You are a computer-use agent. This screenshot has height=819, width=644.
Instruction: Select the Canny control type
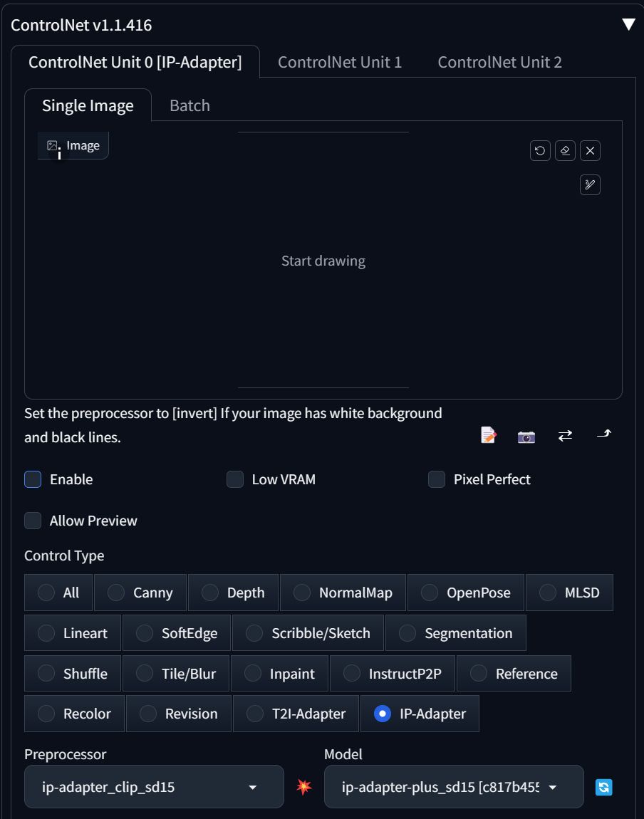(140, 593)
